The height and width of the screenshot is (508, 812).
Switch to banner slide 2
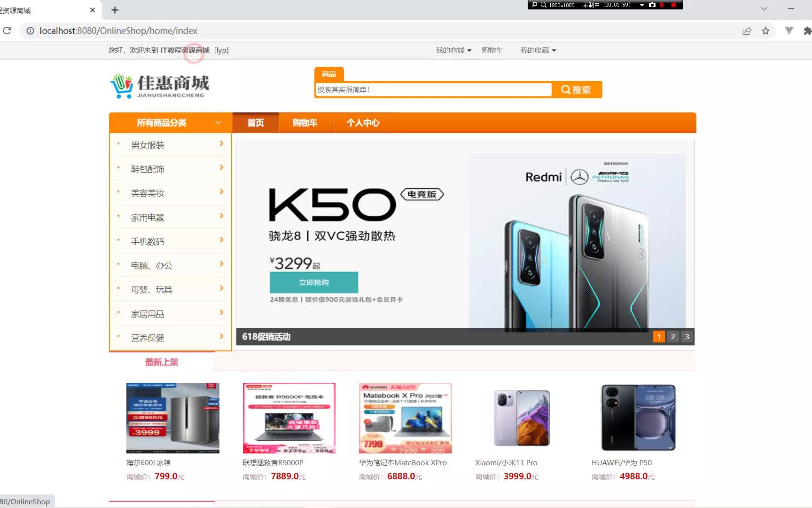click(673, 336)
